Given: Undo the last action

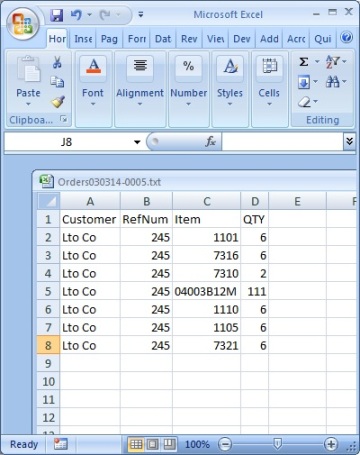Looking at the screenshot, I should 76,15.
